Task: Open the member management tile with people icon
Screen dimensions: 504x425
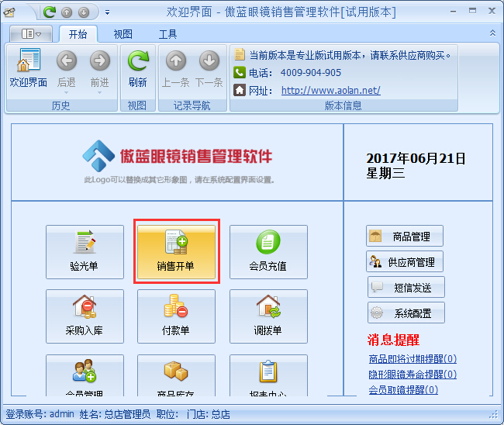Action: (x=85, y=375)
